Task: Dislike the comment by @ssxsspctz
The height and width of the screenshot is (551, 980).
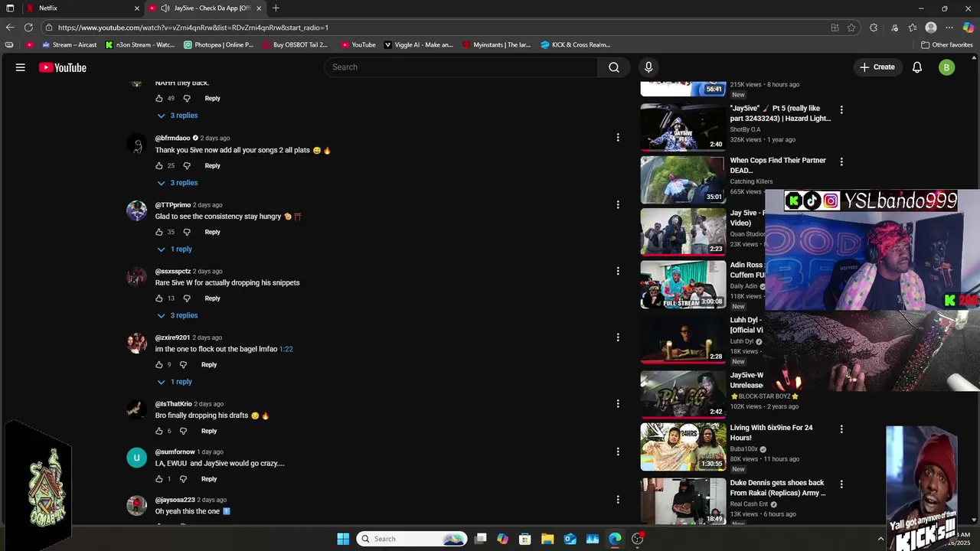Action: click(x=187, y=298)
